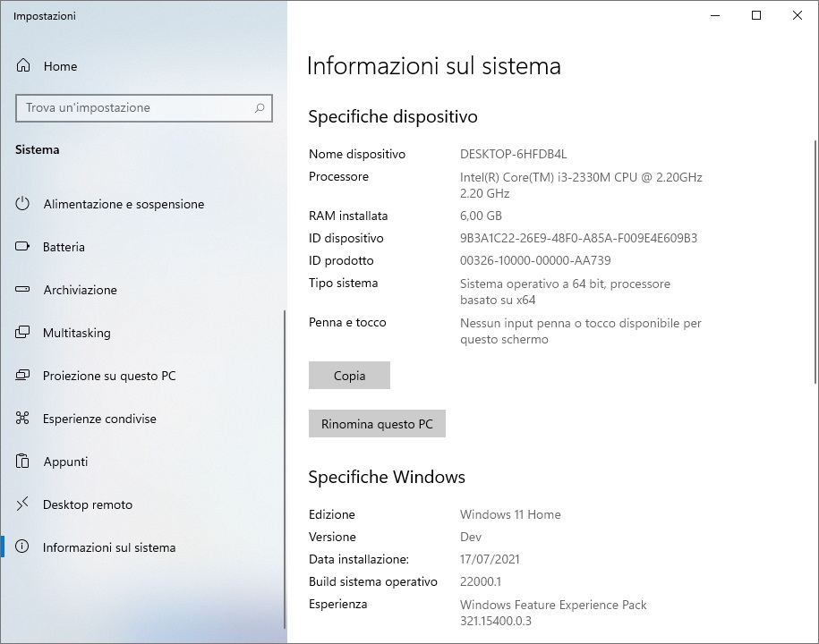The height and width of the screenshot is (644, 819).
Task: Select the Batteria battery icon
Action: tap(22, 246)
